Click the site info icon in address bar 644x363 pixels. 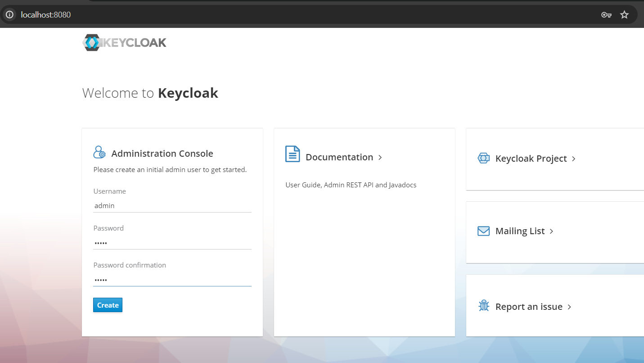coord(9,15)
